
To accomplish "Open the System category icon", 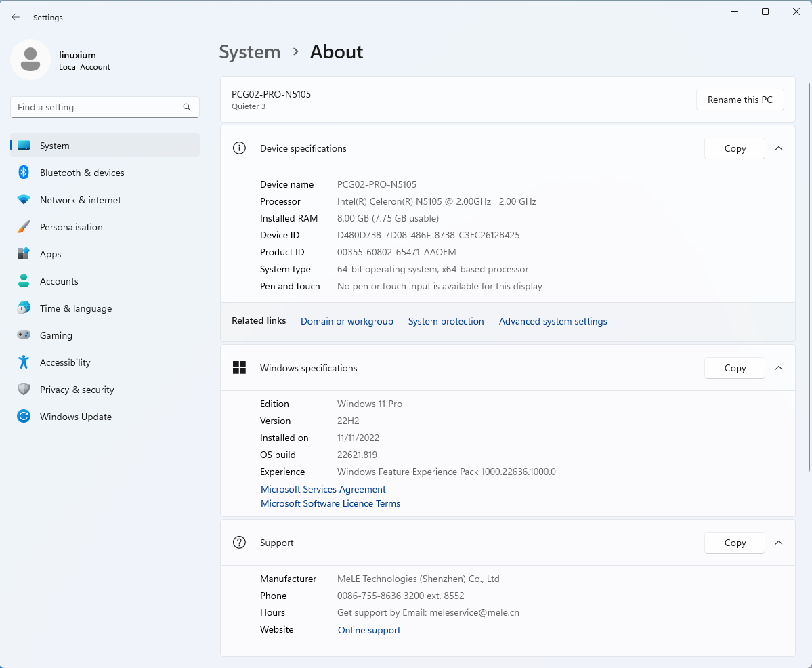I will [24, 146].
